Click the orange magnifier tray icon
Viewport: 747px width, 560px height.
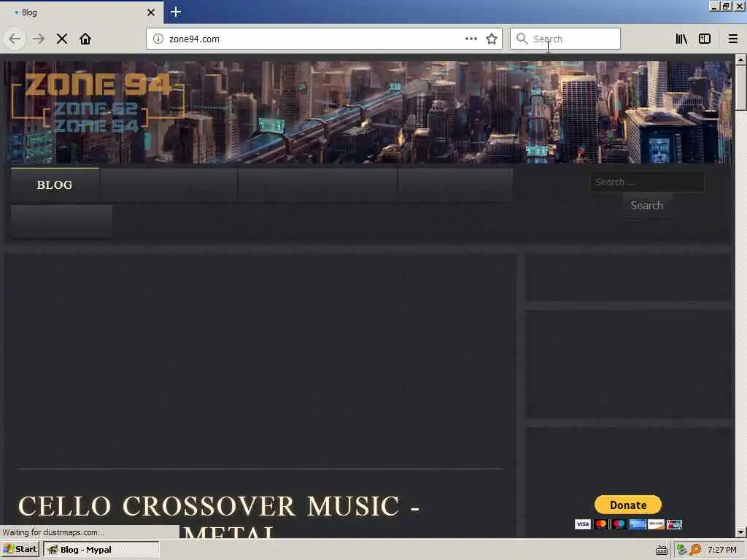695,550
